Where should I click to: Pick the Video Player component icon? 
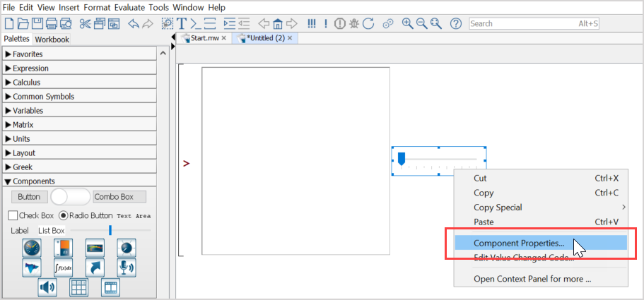tap(110, 287)
